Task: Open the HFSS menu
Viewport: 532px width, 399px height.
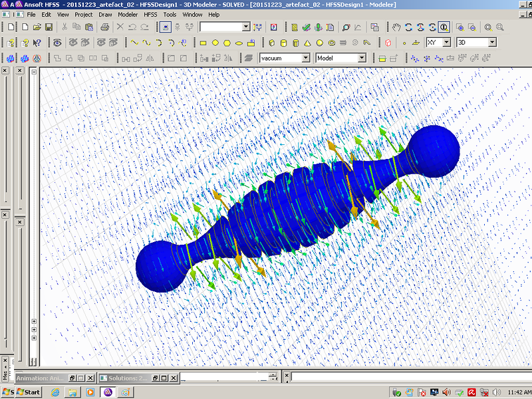Action: pos(150,14)
